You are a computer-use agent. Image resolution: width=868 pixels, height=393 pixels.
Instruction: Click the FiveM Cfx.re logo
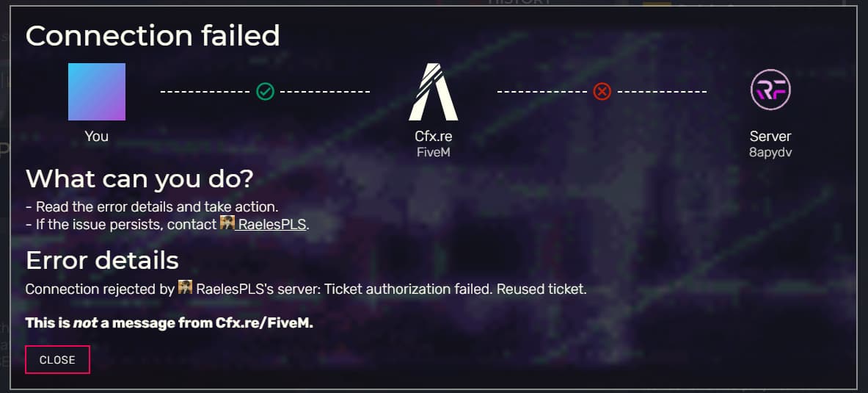pos(434,92)
